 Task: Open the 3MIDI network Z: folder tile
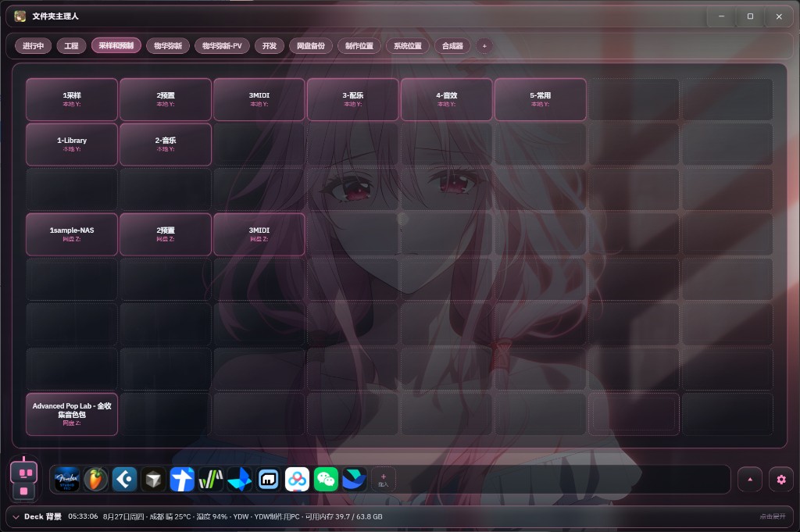tap(259, 234)
